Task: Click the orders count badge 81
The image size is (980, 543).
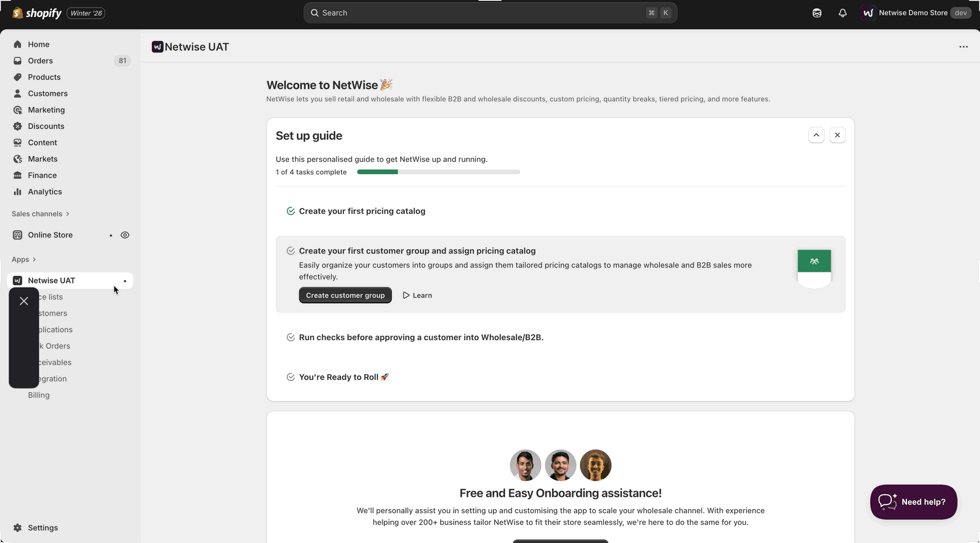Action: tap(122, 61)
